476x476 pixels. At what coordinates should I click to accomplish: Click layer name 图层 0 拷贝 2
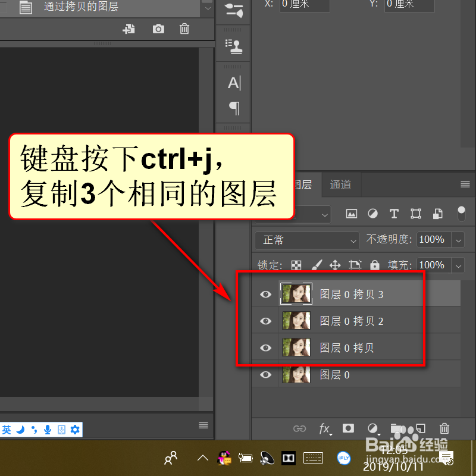coord(352,321)
